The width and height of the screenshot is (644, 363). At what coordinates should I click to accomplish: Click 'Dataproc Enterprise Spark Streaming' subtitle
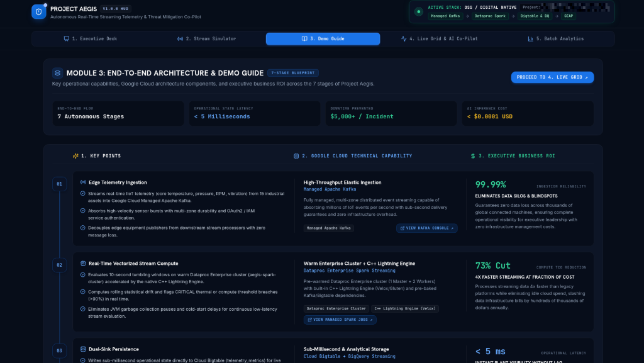[350, 271]
